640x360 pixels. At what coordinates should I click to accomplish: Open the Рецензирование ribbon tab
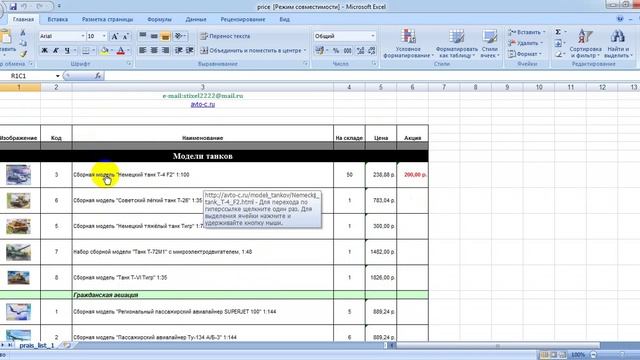(x=243, y=20)
